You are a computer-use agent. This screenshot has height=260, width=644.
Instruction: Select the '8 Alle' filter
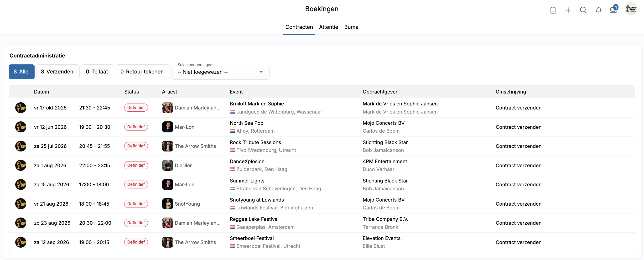(21, 72)
